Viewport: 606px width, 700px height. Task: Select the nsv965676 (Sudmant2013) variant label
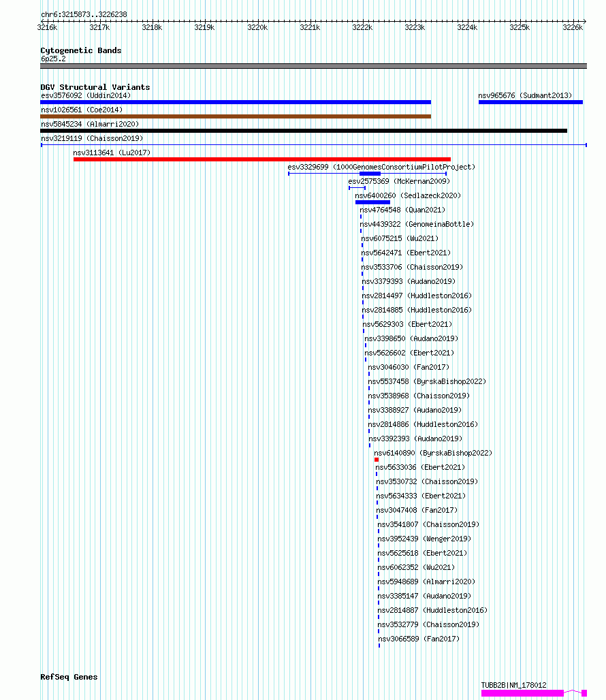click(x=525, y=95)
